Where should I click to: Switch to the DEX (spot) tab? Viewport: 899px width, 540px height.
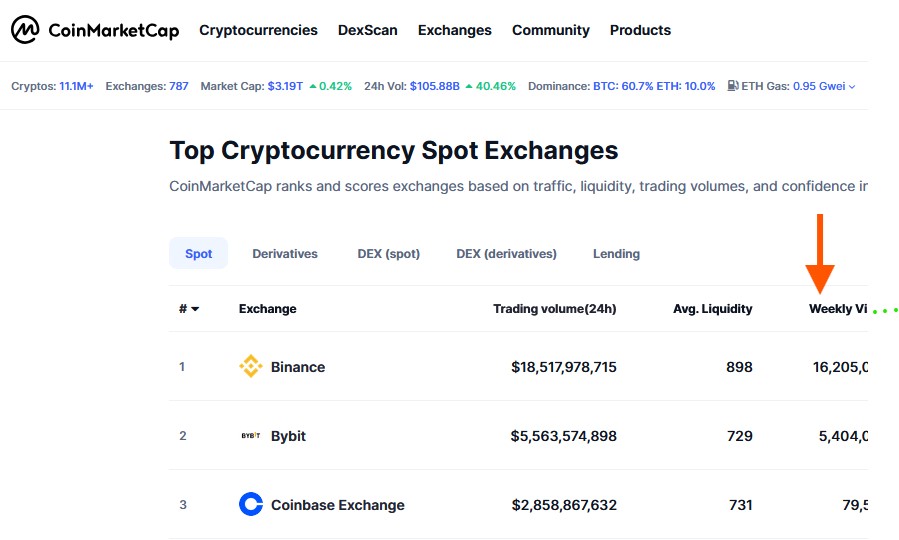388,254
